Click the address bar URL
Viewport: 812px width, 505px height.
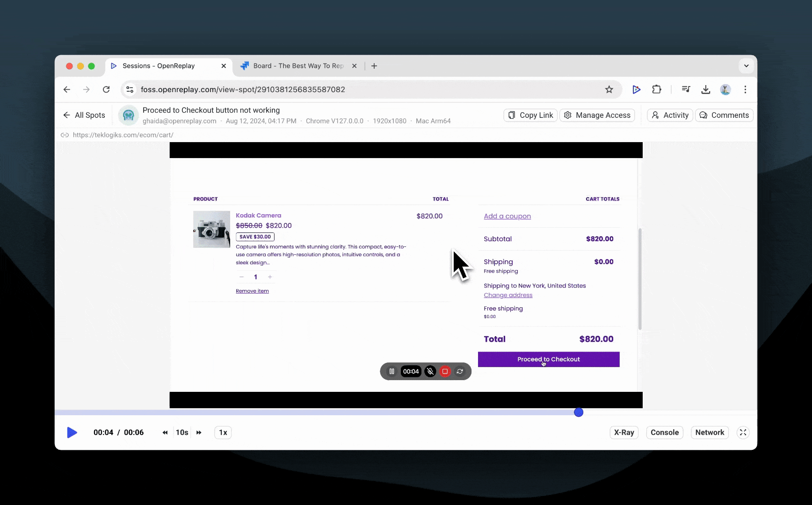[x=243, y=89]
